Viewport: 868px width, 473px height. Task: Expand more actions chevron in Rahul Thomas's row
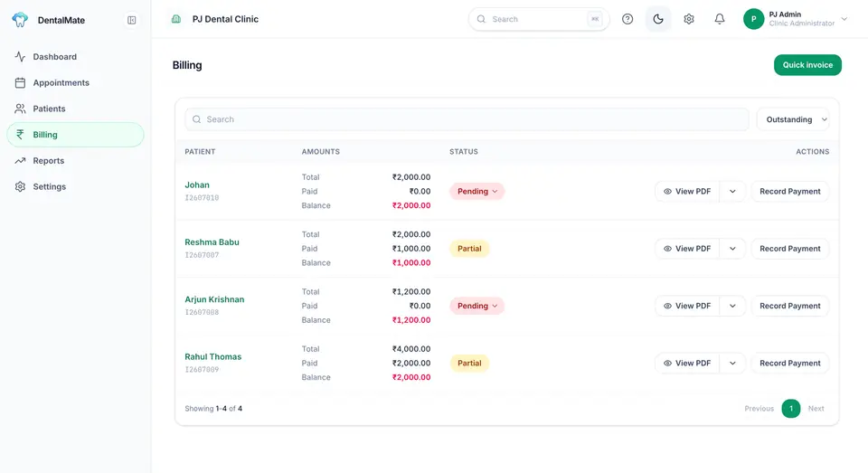tap(732, 364)
